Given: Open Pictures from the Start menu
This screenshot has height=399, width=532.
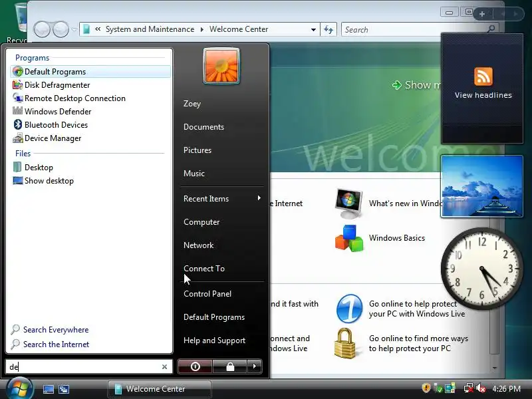Looking at the screenshot, I should tap(197, 150).
